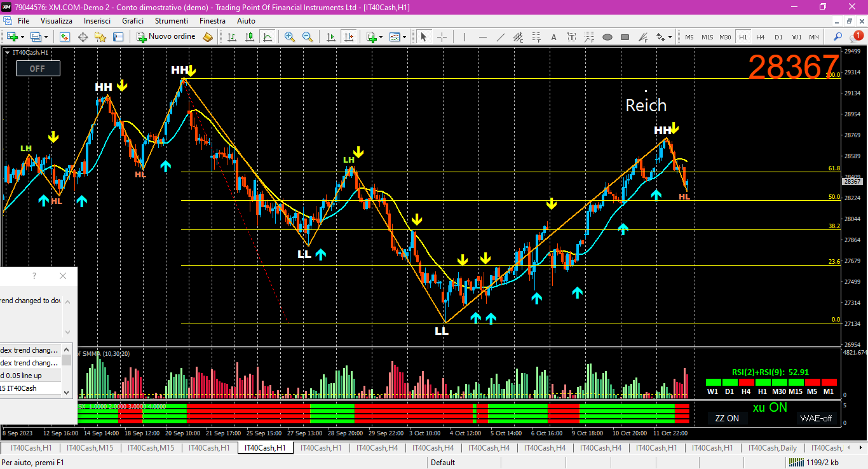Close the alert dialog with X
Image resolution: width=868 pixels, height=469 pixels.
pyautogui.click(x=62, y=276)
